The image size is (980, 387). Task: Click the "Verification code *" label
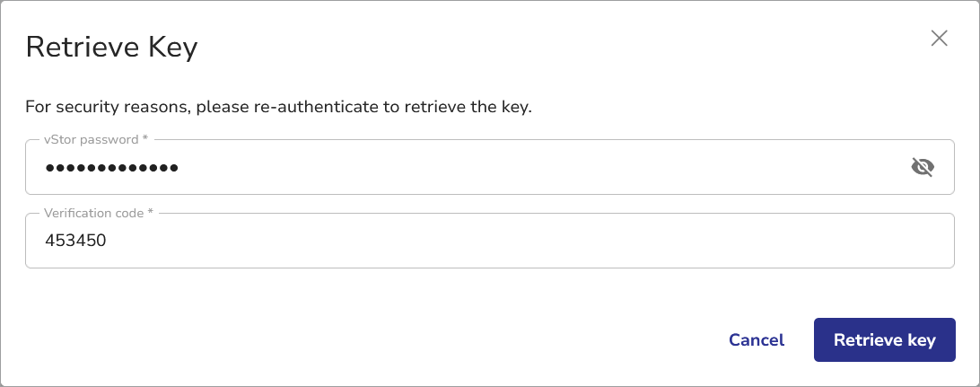click(99, 214)
